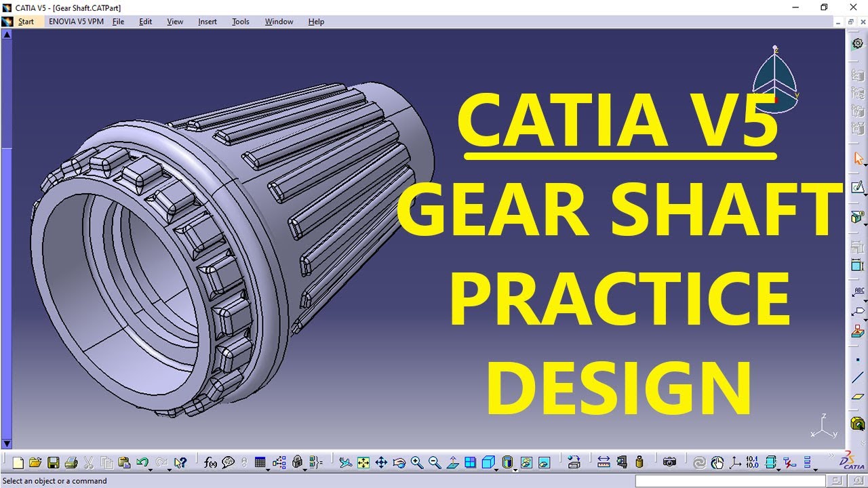868x488 pixels.
Task: Click the specification tree scroll-up arrow
Action: (x=7, y=33)
